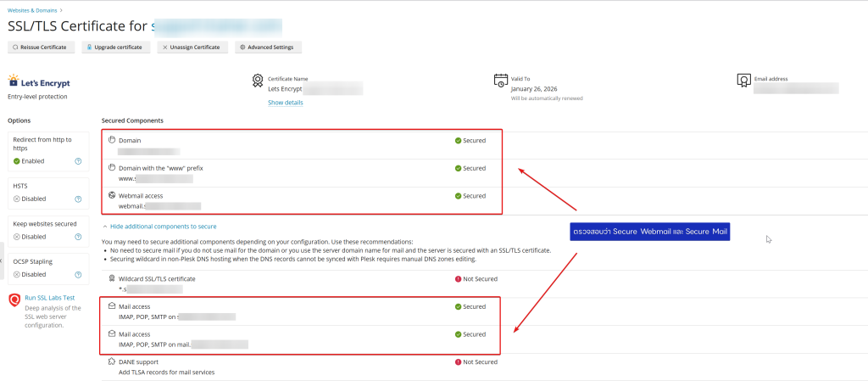868x381 pixels.
Task: Enable the HSTS option
Action: pos(32,199)
